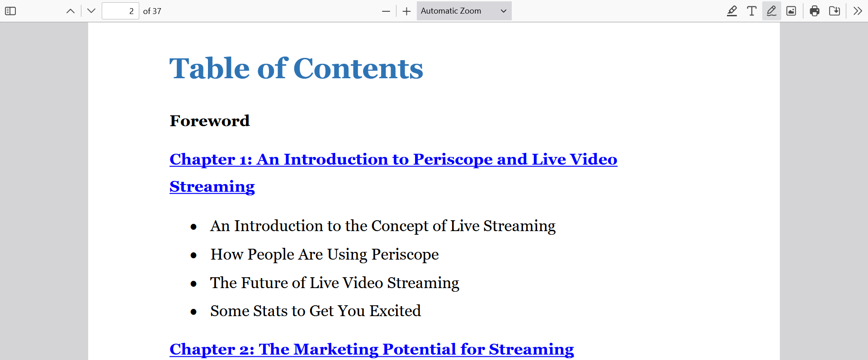Save the PDF file
The image size is (868, 360).
835,11
